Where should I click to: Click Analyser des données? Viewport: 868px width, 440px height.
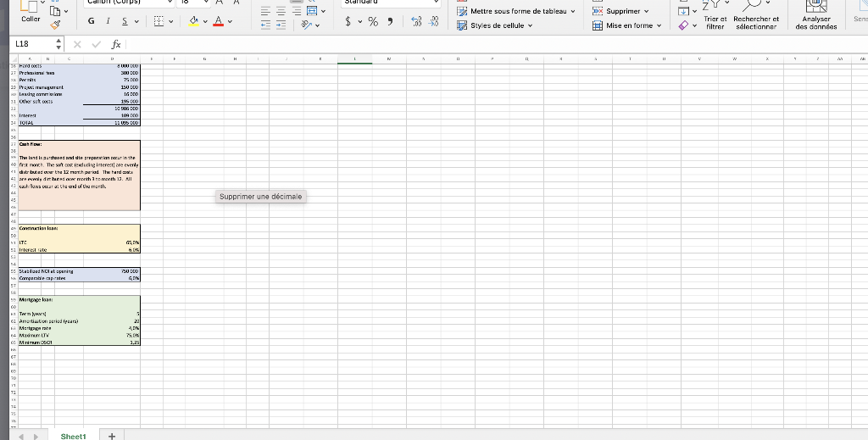[816, 15]
